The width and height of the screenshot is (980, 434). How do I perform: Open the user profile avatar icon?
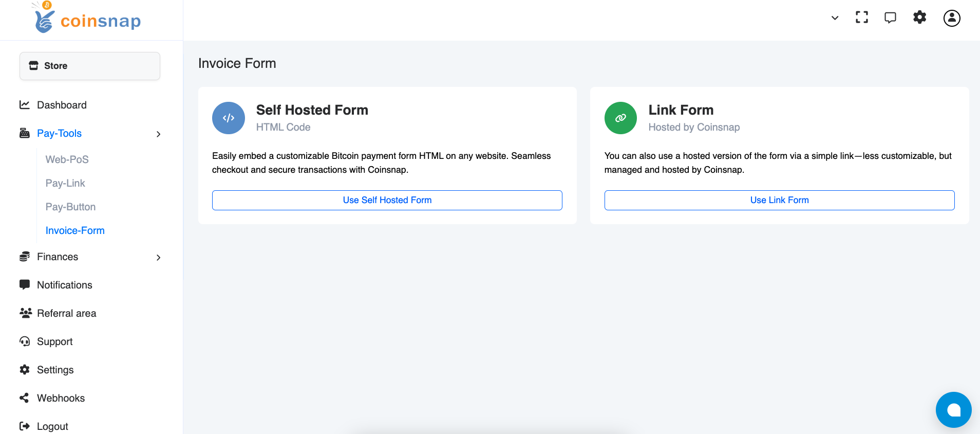point(951,18)
